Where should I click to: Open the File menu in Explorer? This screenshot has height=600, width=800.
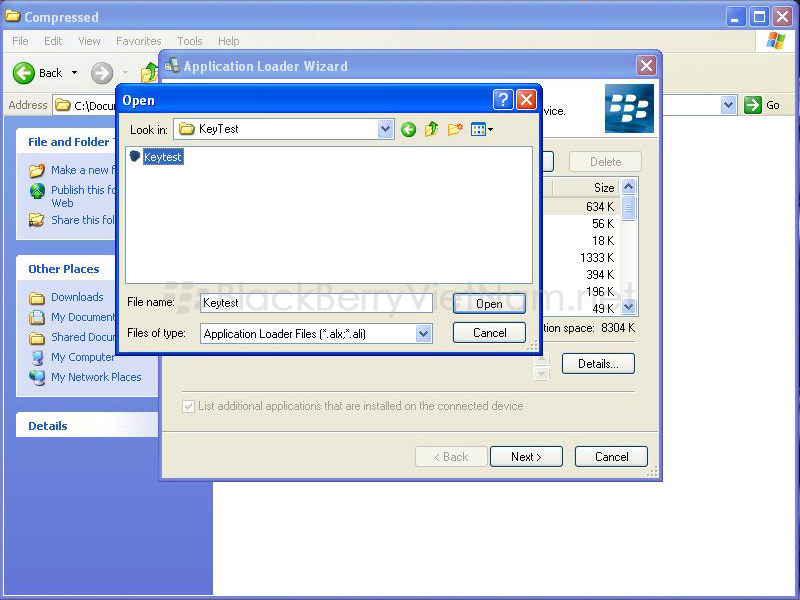(20, 41)
